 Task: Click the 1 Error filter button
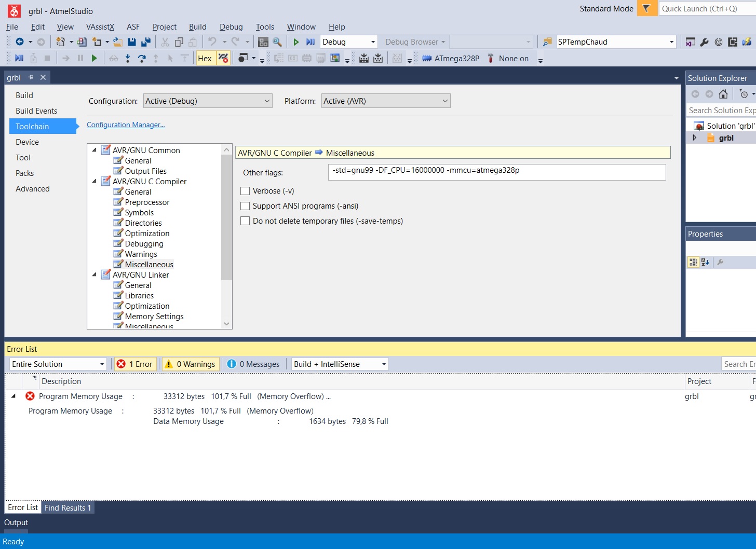point(134,364)
